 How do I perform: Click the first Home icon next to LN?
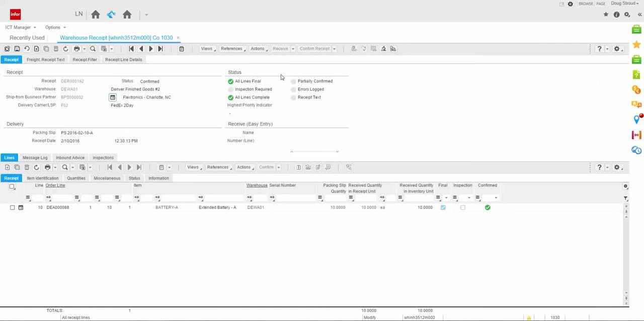96,15
